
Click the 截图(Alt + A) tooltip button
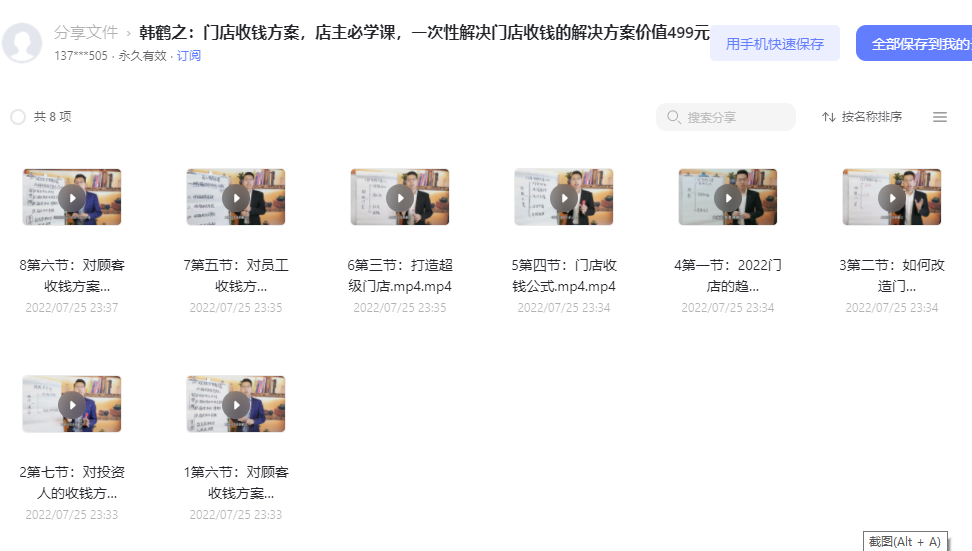pyautogui.click(x=905, y=541)
